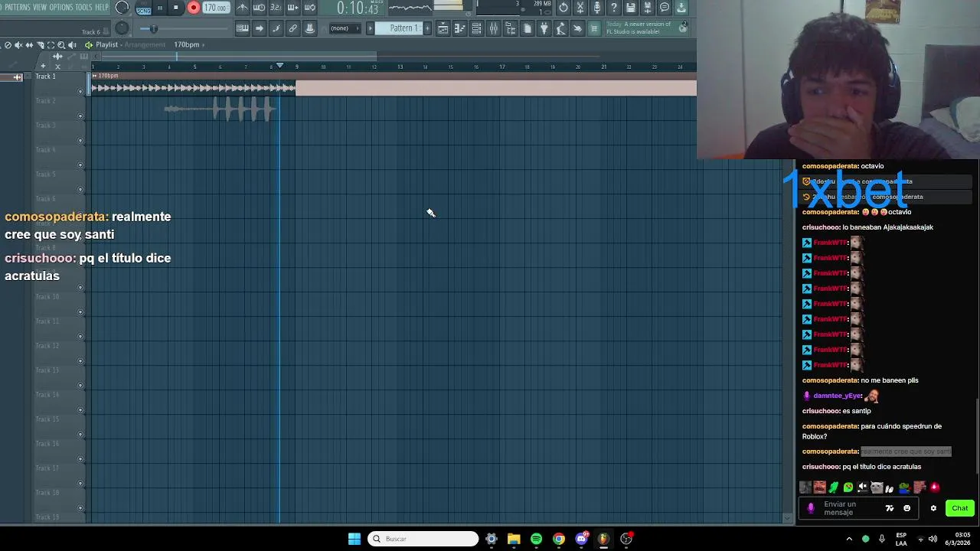
Task: Select the playlist slip tool arrows
Action: (x=29, y=44)
